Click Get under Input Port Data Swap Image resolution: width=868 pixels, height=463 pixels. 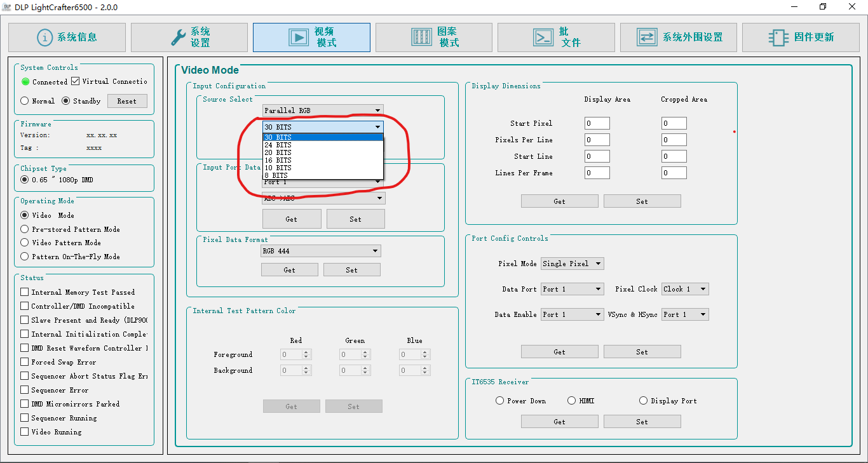click(x=291, y=219)
